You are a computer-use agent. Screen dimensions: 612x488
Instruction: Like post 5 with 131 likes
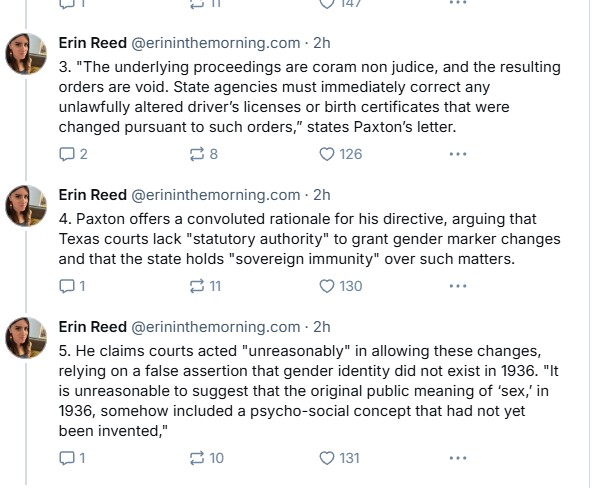click(x=326, y=458)
